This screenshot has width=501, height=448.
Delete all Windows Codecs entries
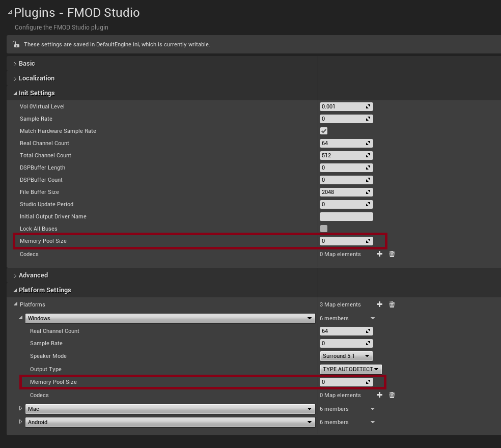click(392, 395)
